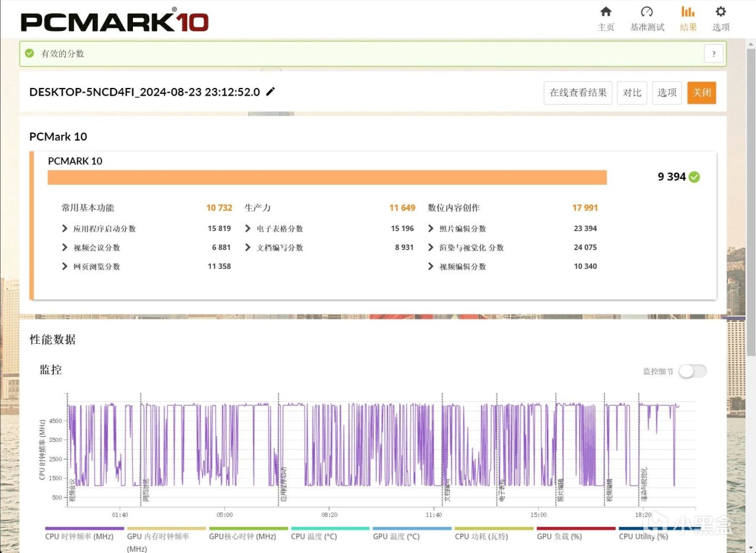Click the gear icon above 选项
The image size is (756, 553).
point(721,12)
